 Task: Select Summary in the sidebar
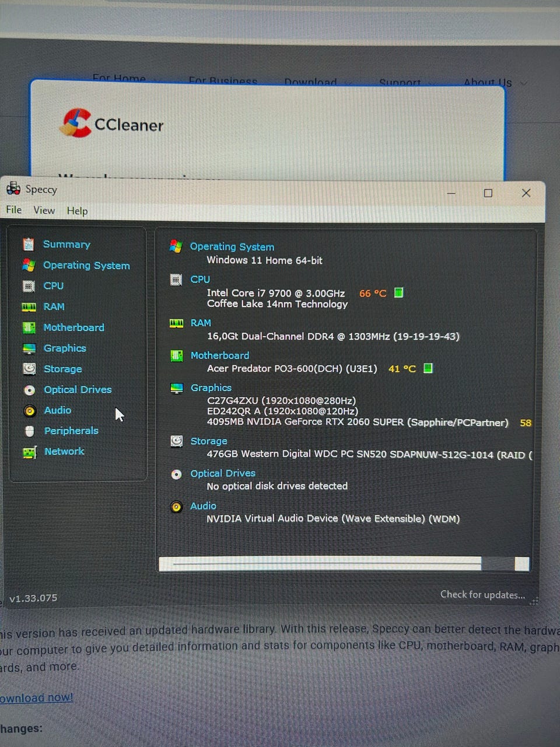tap(66, 244)
